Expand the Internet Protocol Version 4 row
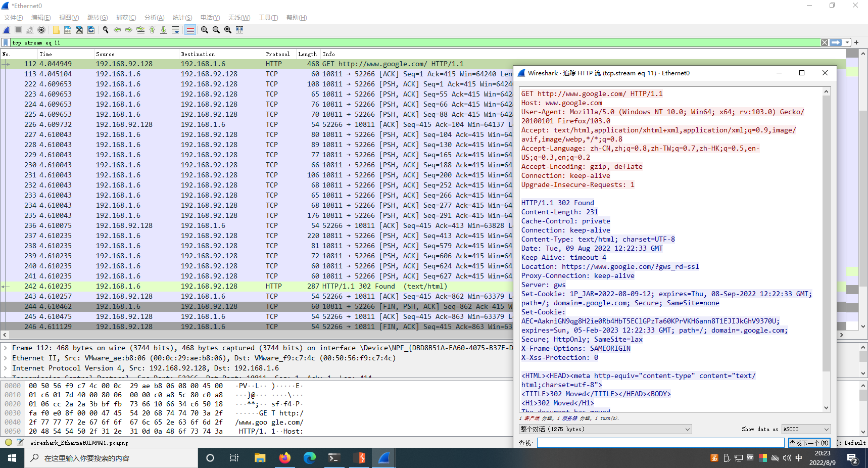The image size is (868, 468). click(x=6, y=368)
